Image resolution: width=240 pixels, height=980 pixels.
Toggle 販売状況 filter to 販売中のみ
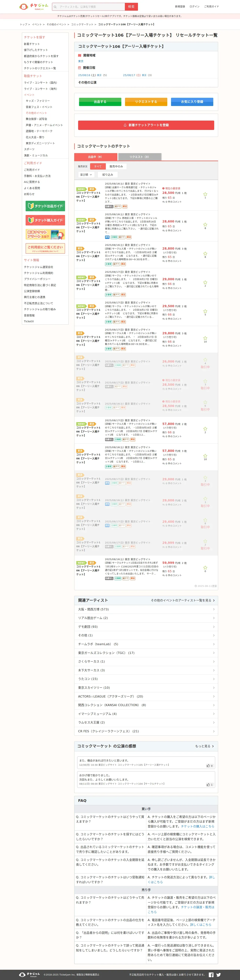(x=116, y=166)
